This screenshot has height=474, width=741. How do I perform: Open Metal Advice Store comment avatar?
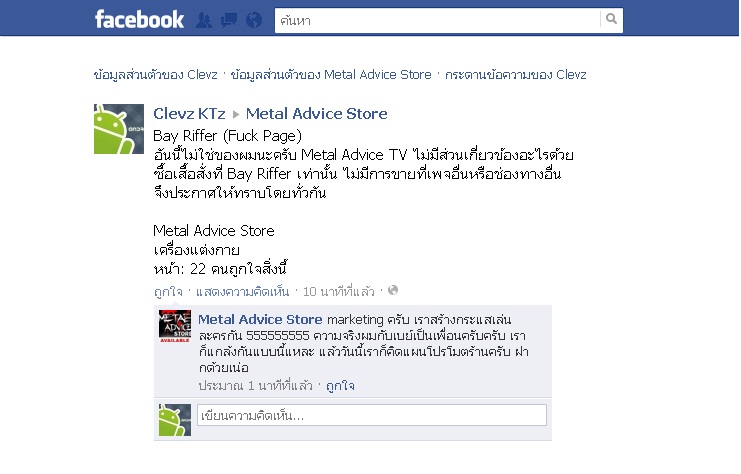pyautogui.click(x=175, y=326)
